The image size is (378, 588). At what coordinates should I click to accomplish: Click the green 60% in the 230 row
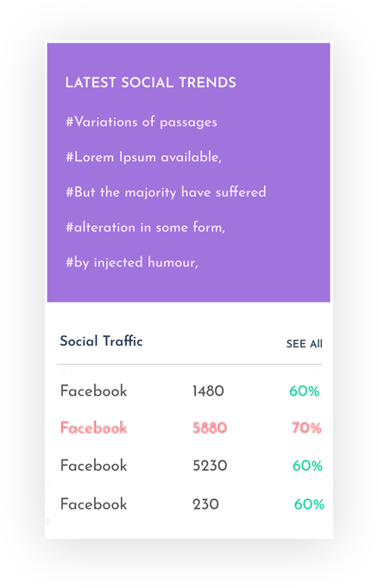[x=309, y=504]
